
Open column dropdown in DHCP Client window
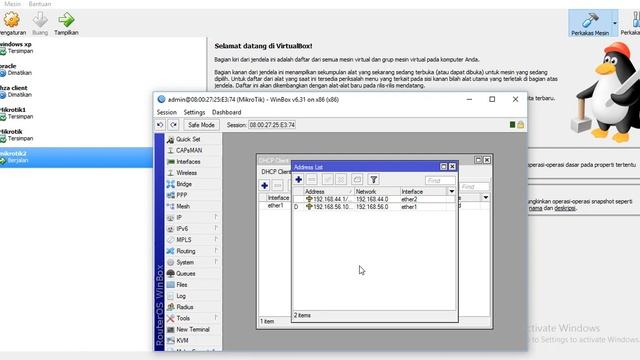pos(485,198)
